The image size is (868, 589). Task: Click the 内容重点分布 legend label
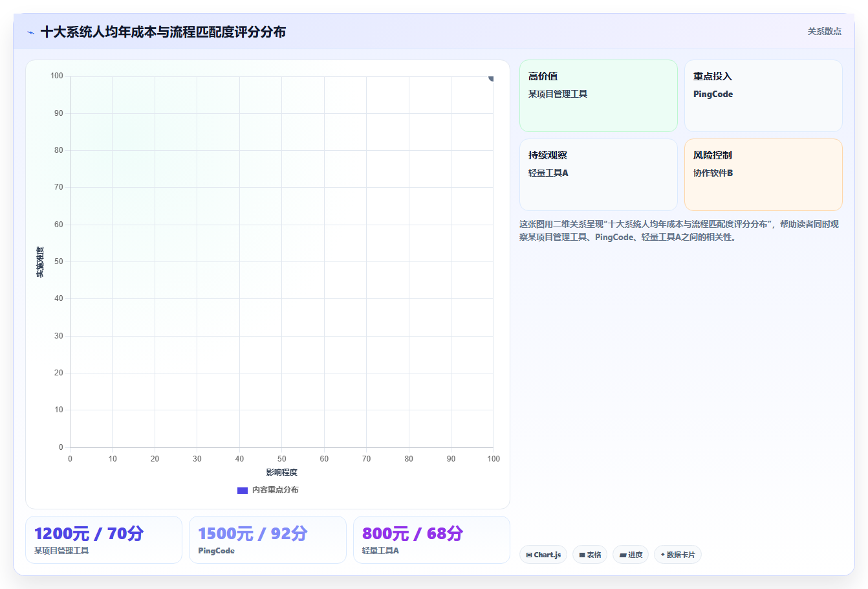pyautogui.click(x=276, y=490)
